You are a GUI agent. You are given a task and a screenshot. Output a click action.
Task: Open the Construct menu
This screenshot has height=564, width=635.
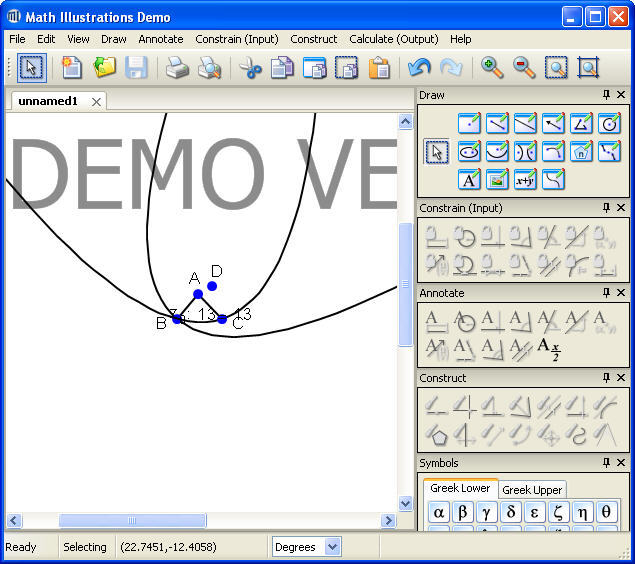point(313,39)
